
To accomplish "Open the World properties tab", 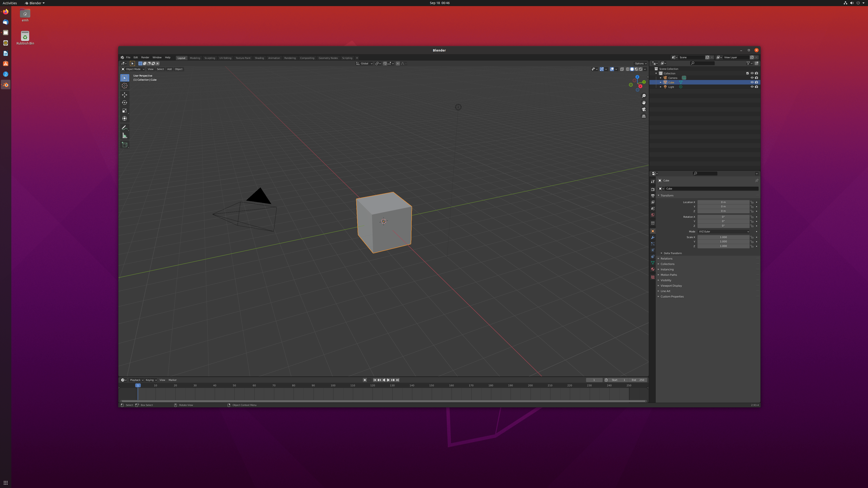I will (x=653, y=215).
